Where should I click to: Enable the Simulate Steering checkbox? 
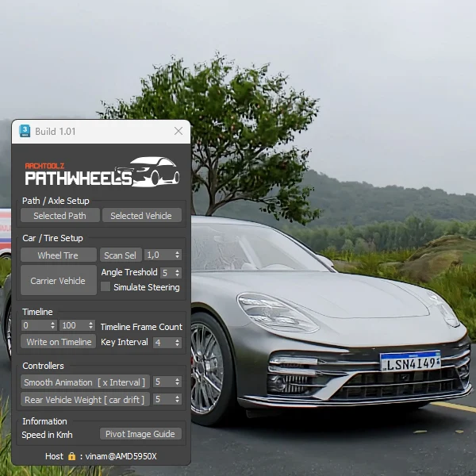[106, 286]
